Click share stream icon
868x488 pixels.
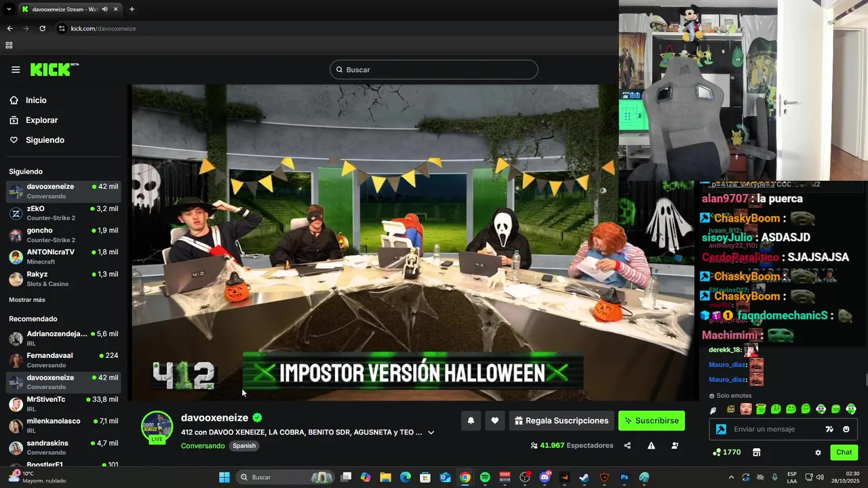tap(627, 446)
